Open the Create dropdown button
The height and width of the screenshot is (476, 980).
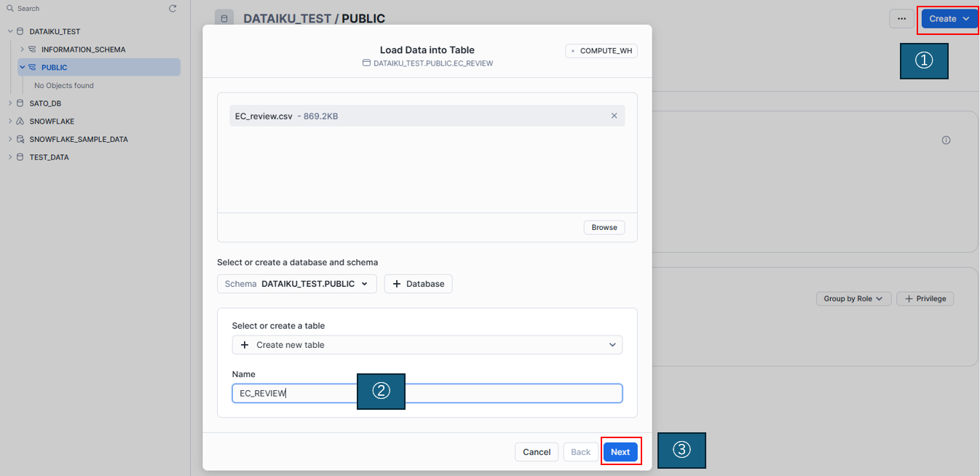coord(949,19)
